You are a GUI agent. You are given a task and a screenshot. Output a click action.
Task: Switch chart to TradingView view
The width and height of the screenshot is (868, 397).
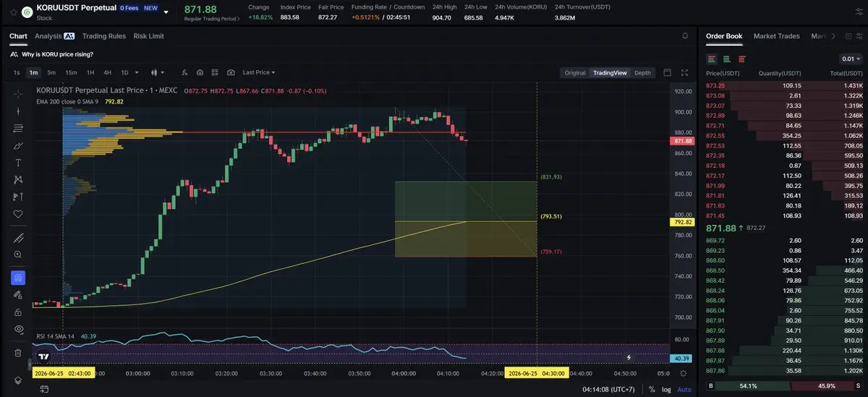click(x=610, y=72)
